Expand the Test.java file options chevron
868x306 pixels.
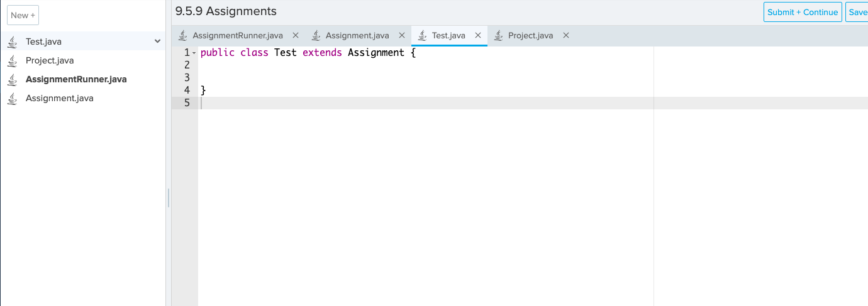pos(157,41)
